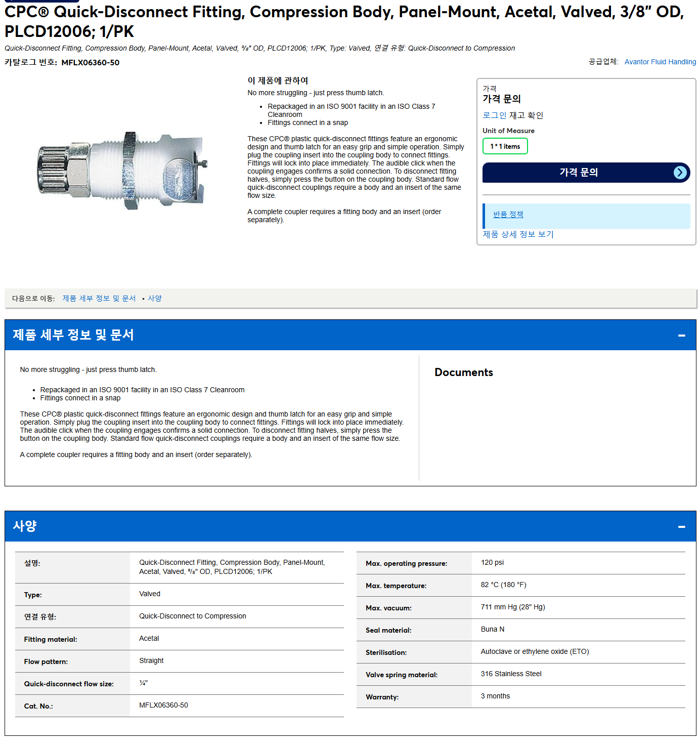Viewport: 700px width, 746px height.
Task: Click the catalog number MFLX06360-50 below the title
Action: [91, 63]
